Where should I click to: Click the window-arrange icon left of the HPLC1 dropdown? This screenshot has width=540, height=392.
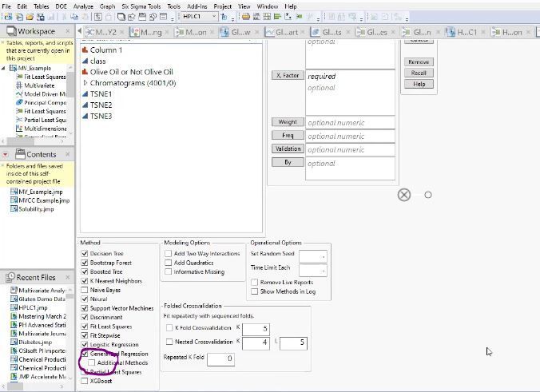tap(163, 17)
